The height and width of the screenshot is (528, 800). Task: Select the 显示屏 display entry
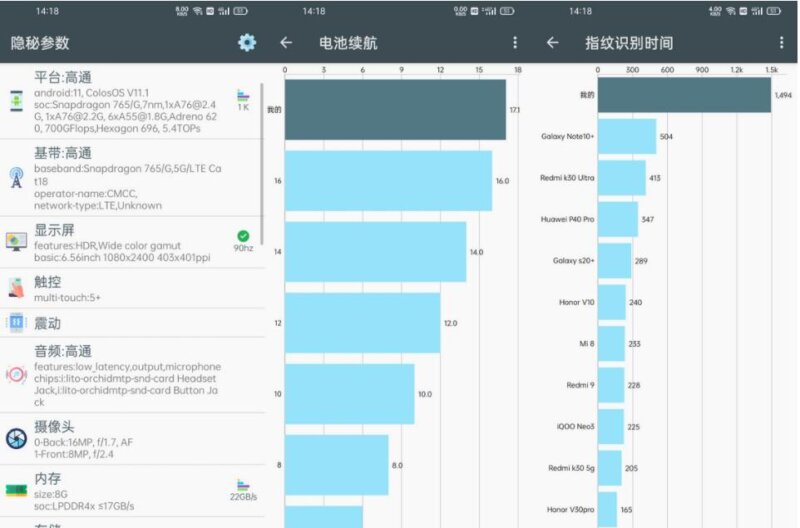132,242
